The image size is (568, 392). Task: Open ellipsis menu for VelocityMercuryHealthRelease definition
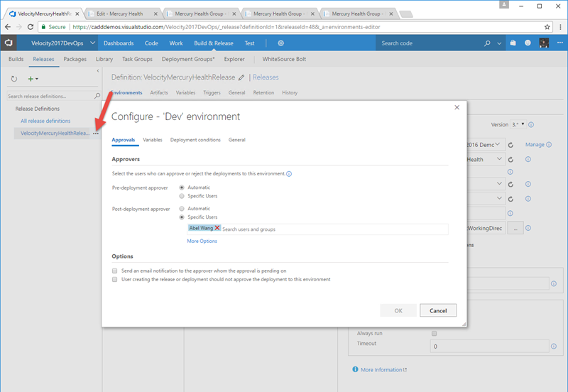coord(96,134)
